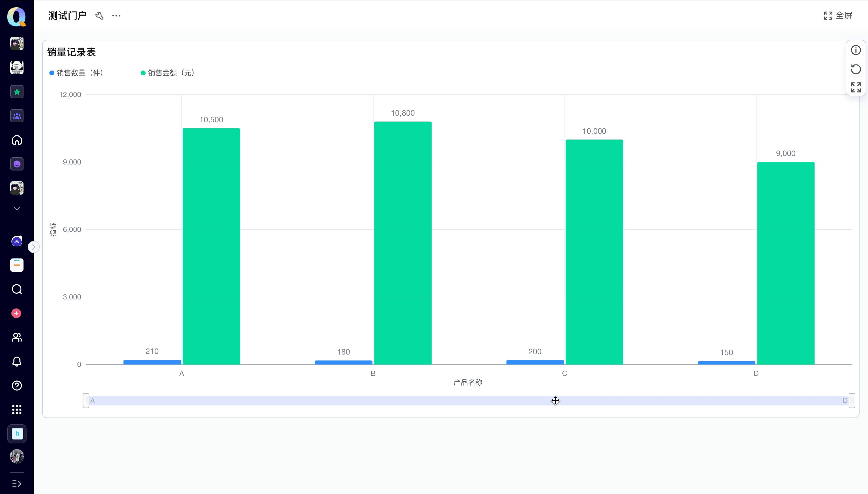Expand the side panel with the round arrow
Image resolution: width=868 pixels, height=494 pixels.
tap(33, 247)
